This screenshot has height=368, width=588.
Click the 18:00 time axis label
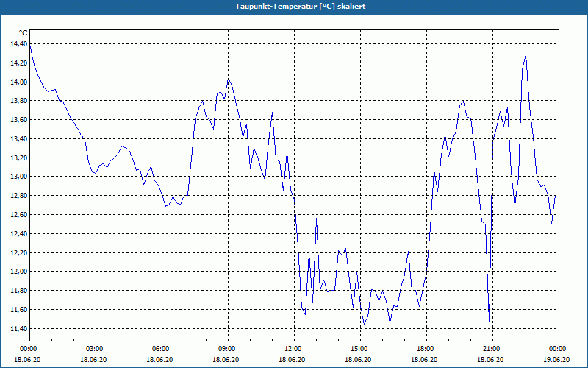point(427,349)
